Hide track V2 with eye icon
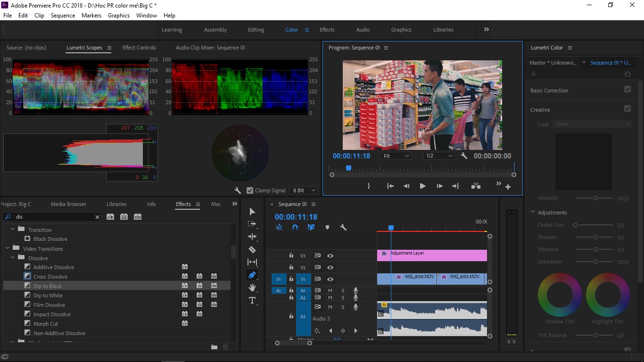The height and width of the screenshot is (362, 644). pos(330,267)
